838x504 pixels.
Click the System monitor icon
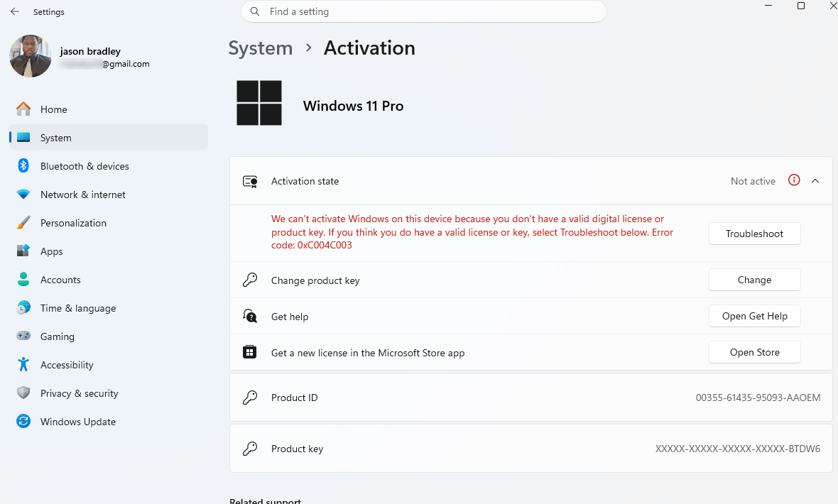pos(23,137)
